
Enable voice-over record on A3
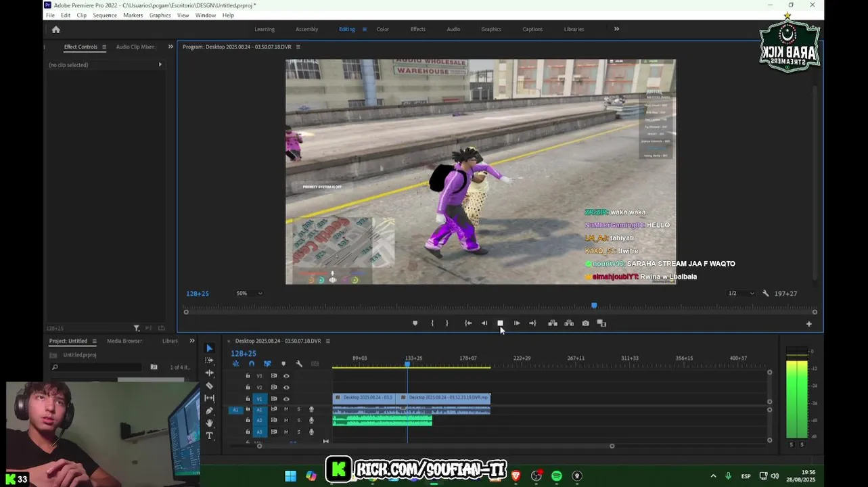click(x=311, y=432)
